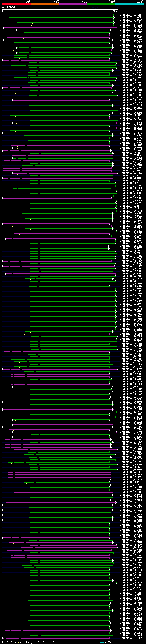Open hit UniRef100_C1XR38
The width and height of the screenshot is (146, 644).
[131, 17]
